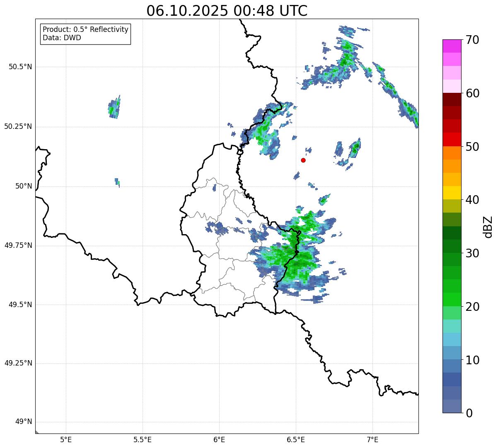Click the colorbar tick label 10
The image size is (498, 448).
[471, 360]
